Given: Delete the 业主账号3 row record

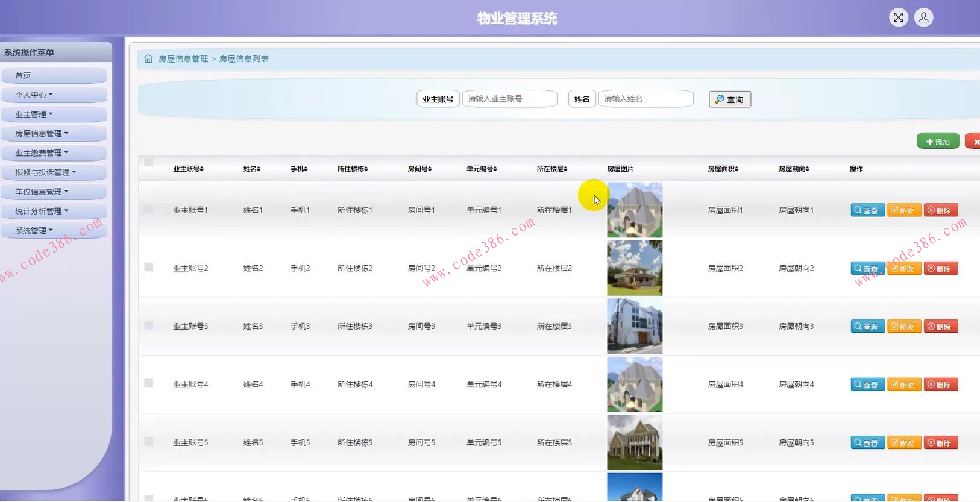Looking at the screenshot, I should pos(940,327).
